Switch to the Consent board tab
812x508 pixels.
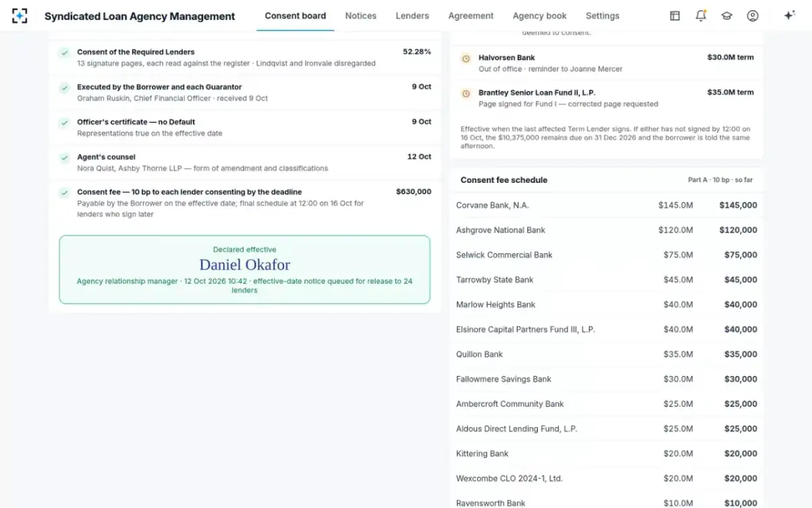point(295,16)
